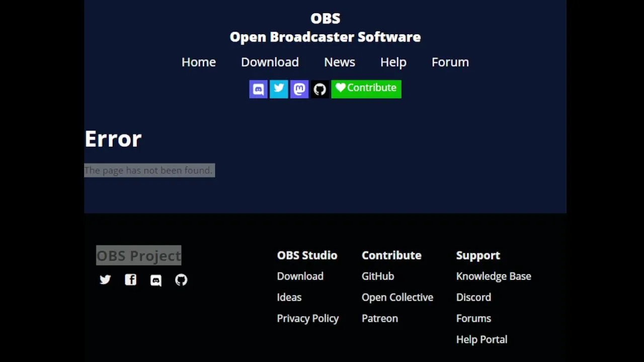
Task: Click the OBS Project footer heading
Action: pos(139,255)
